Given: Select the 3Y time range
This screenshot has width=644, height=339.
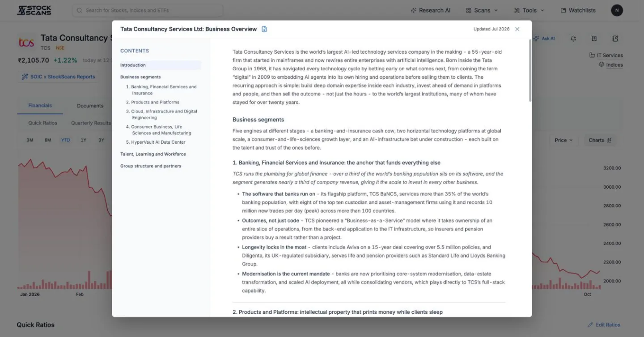Looking at the screenshot, I should pos(102,140).
